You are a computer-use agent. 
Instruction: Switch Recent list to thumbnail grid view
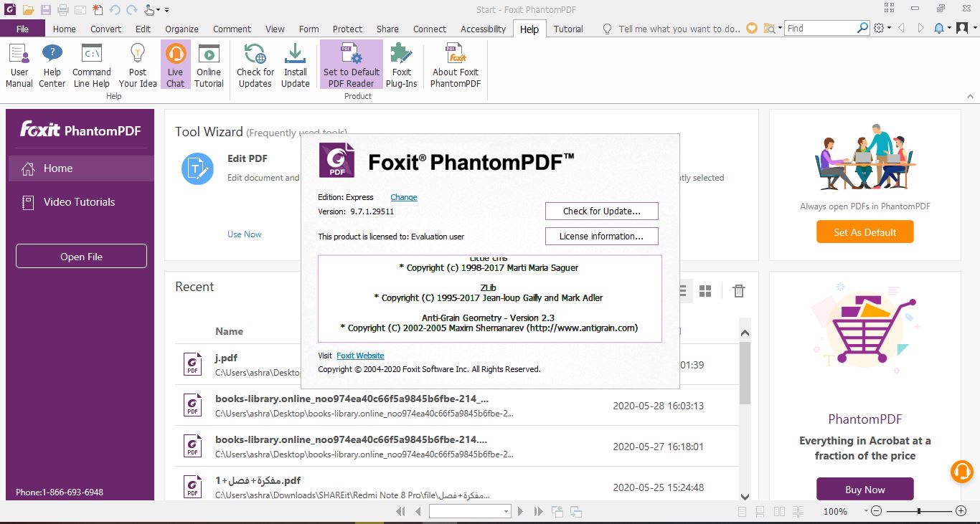[x=705, y=290]
